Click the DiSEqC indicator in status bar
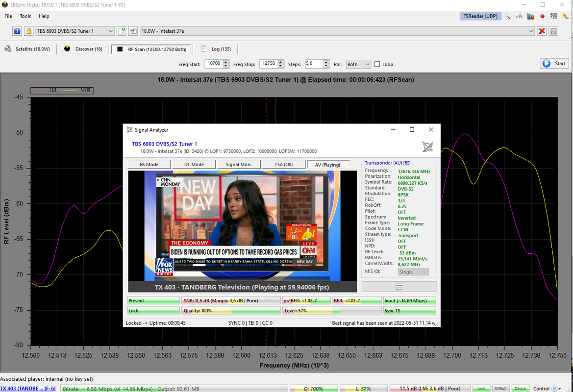Viewport: 573px width, 392px height. [x=500, y=389]
